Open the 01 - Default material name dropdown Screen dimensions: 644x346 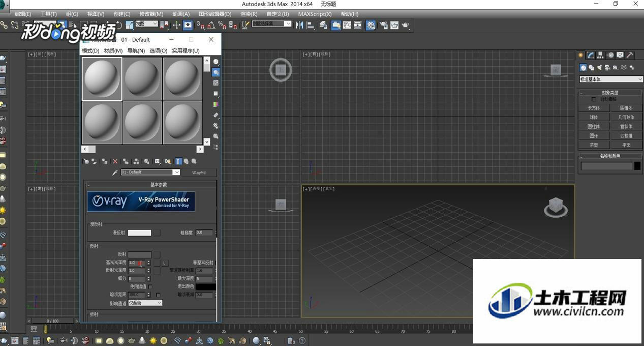150,172
